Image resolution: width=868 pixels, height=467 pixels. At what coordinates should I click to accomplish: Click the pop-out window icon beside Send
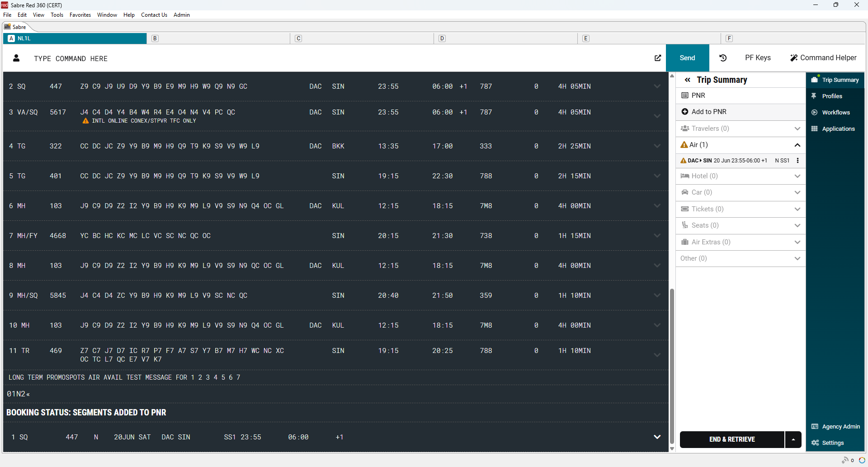pos(658,58)
